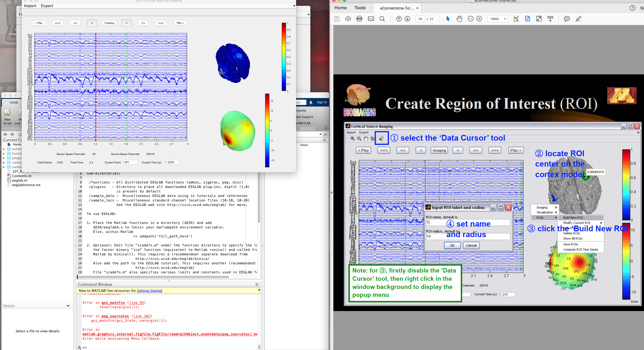Viewport: 644px width, 350px height.
Task: Click the Imaging button
Action: (109, 23)
